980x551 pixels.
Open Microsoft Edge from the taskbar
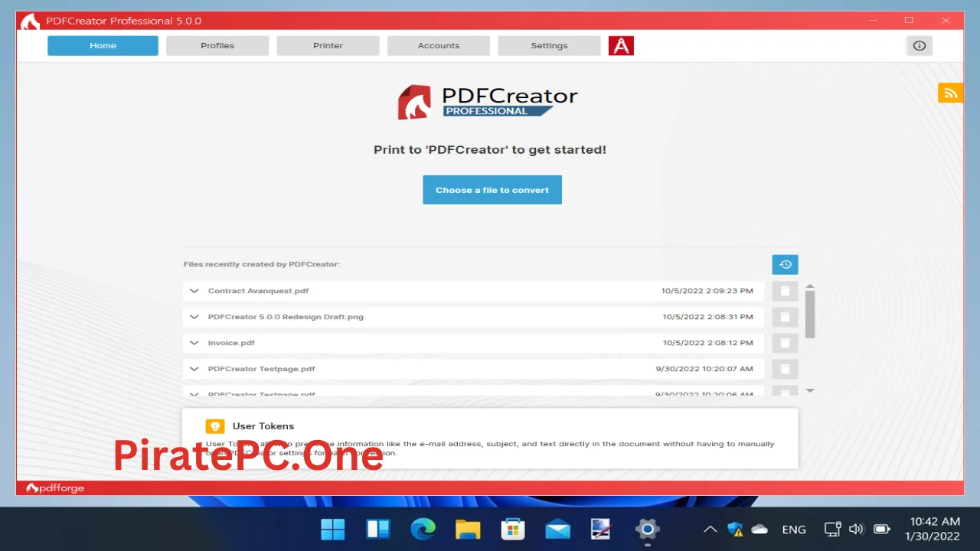[423, 529]
